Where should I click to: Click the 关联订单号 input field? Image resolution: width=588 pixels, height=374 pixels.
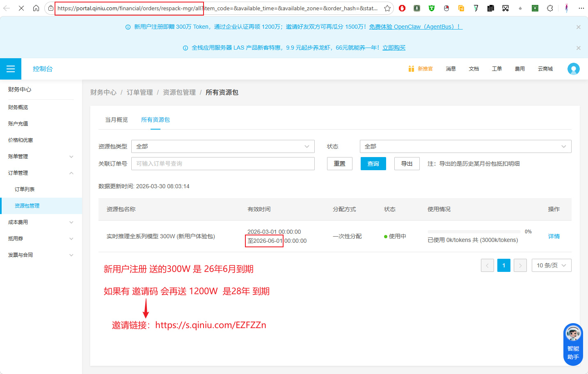223,164
